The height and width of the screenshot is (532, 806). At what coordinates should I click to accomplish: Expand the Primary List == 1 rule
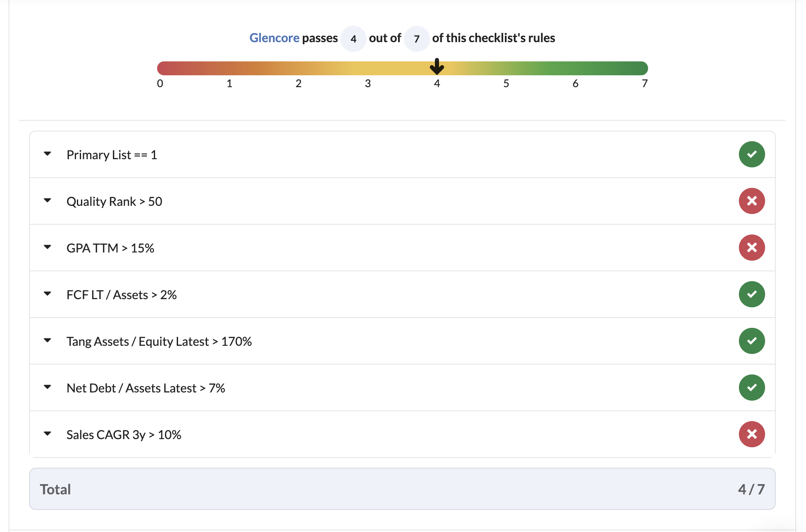point(47,154)
